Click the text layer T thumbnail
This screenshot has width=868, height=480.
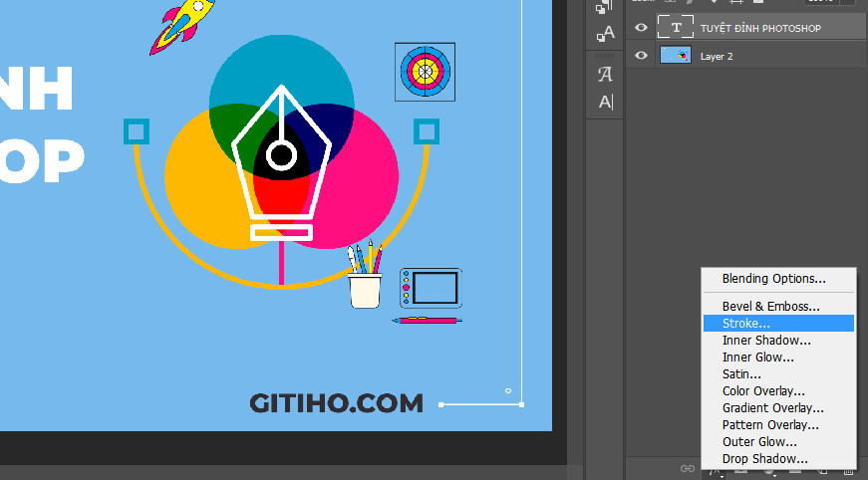(x=676, y=27)
